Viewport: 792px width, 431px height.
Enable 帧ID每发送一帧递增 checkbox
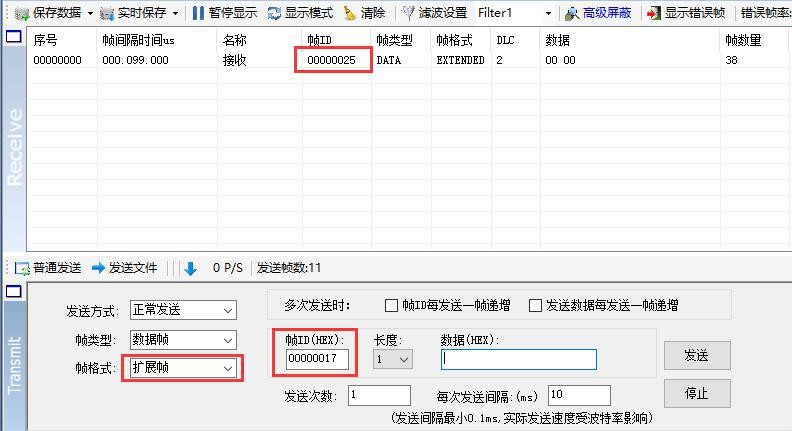[392, 306]
